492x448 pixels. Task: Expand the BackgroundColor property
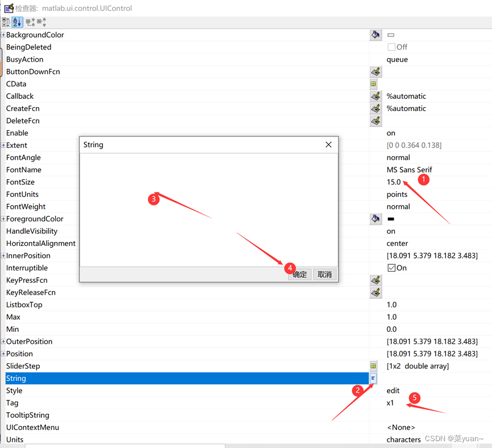coord(3,35)
